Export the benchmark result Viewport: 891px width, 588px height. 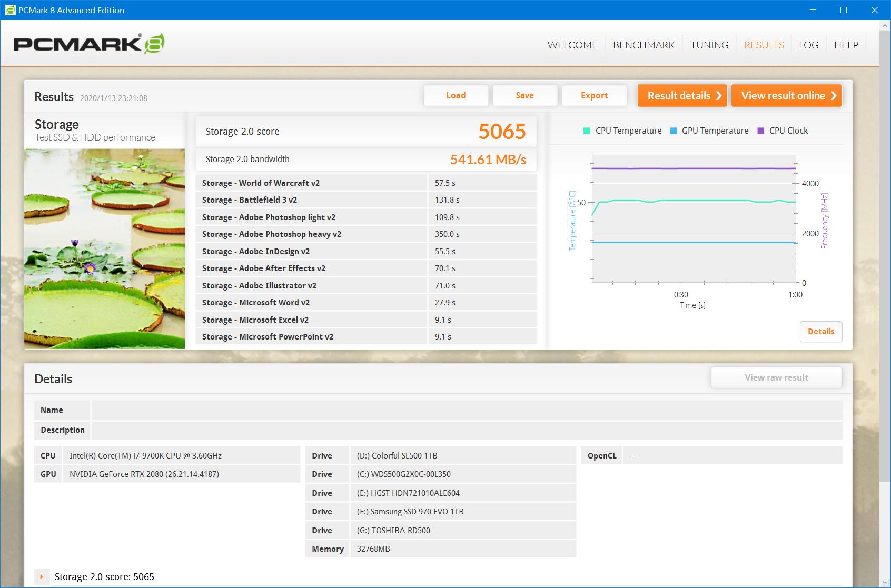tap(594, 95)
